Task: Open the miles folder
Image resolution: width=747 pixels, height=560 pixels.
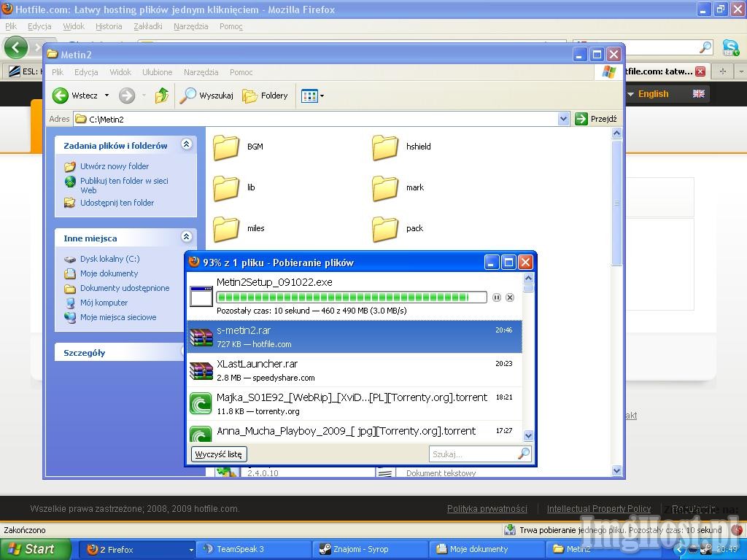Action: point(239,228)
